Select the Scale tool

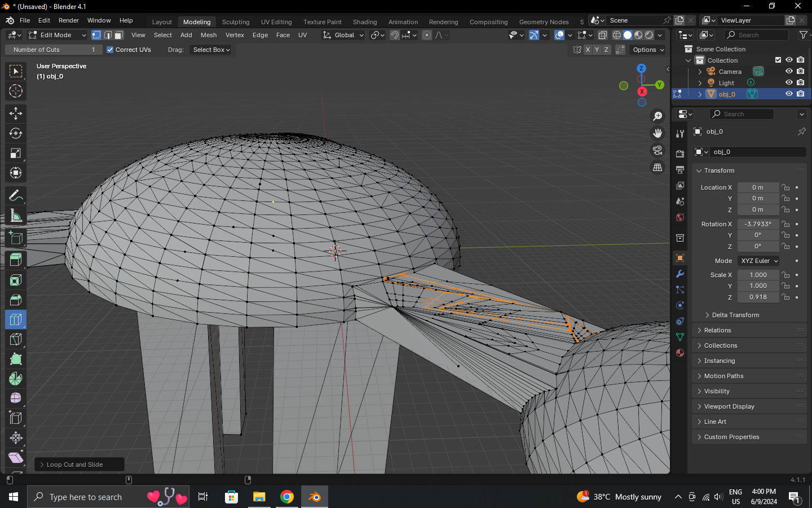coord(16,153)
